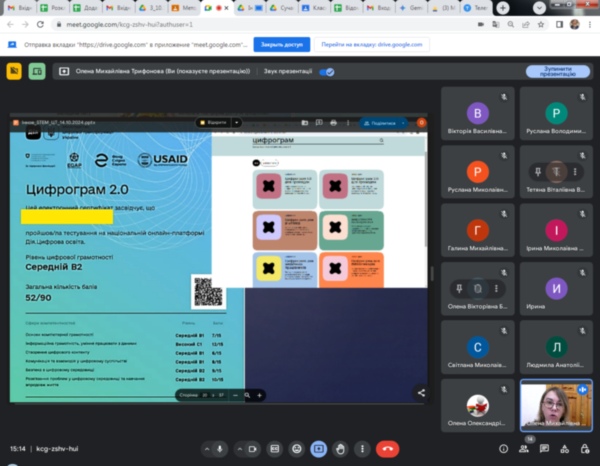Click the meet.google.com address bar

150,23
